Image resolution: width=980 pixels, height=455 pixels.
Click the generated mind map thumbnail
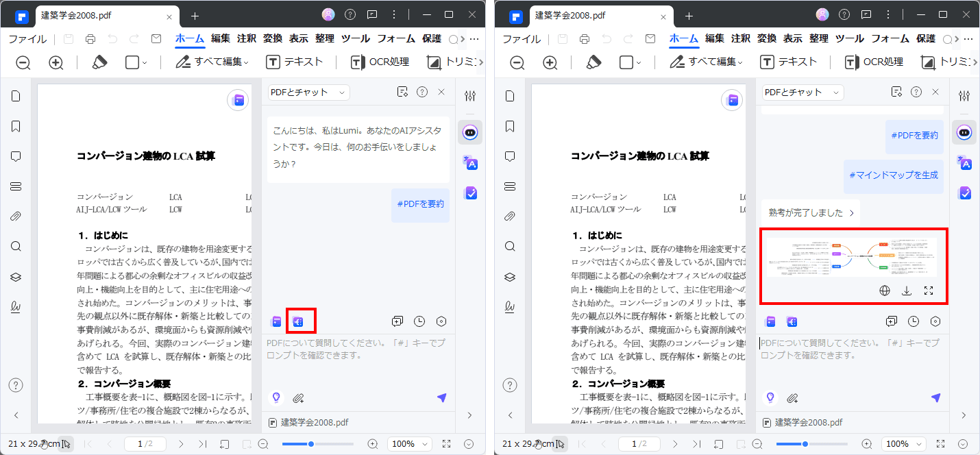[x=851, y=258]
